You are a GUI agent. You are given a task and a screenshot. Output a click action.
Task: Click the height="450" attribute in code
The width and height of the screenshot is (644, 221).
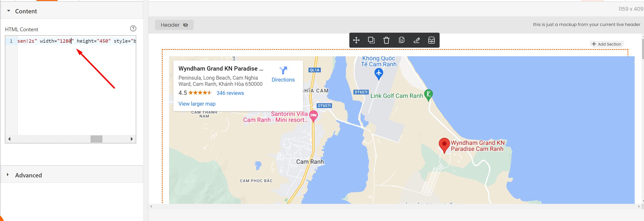pyautogui.click(x=94, y=41)
